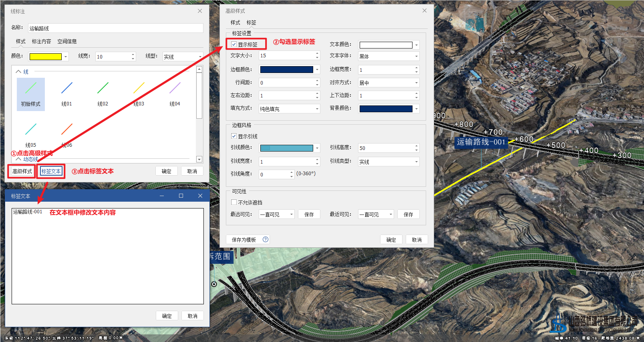Click the 保存为模板 button

point(244,240)
